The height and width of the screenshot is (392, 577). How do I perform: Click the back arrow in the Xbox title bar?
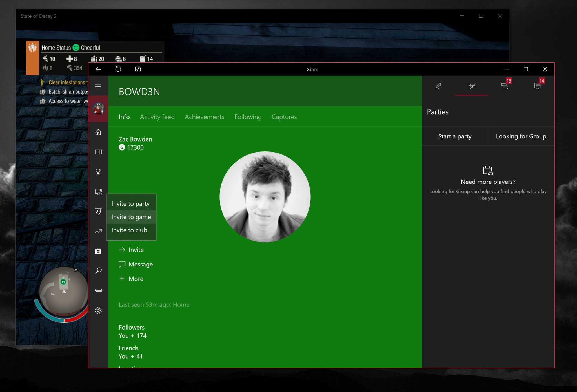98,69
